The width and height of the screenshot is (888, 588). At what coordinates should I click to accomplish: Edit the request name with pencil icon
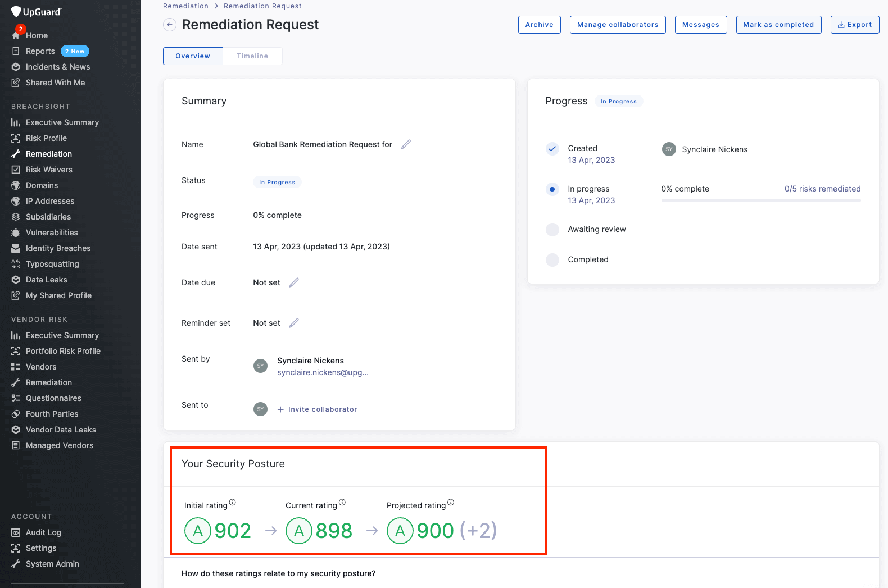point(406,145)
